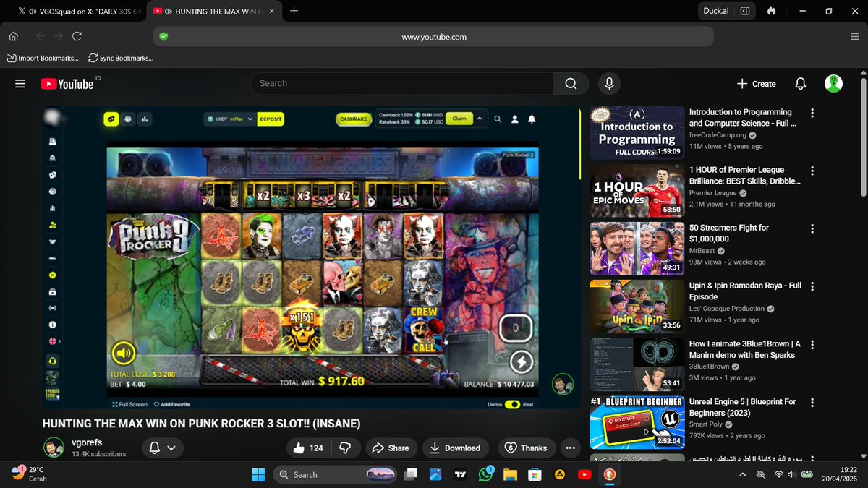
Task: Click the lightning turbo button in the slot game
Action: tap(521, 362)
